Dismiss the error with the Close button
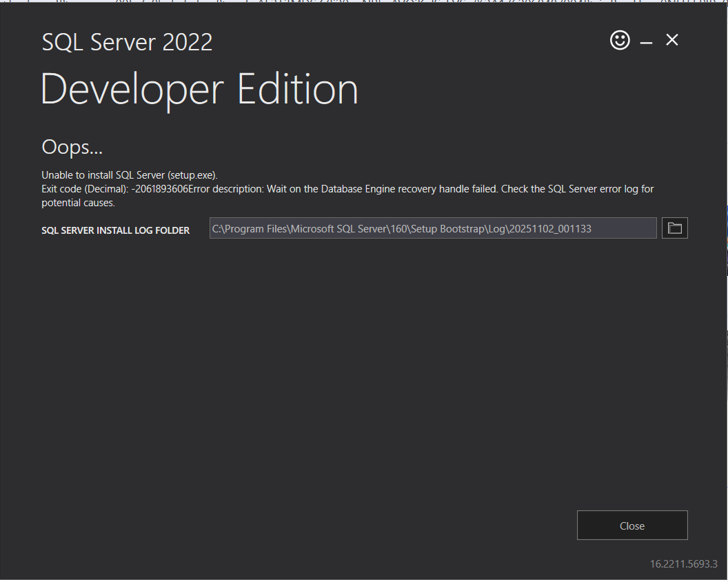 click(631, 525)
